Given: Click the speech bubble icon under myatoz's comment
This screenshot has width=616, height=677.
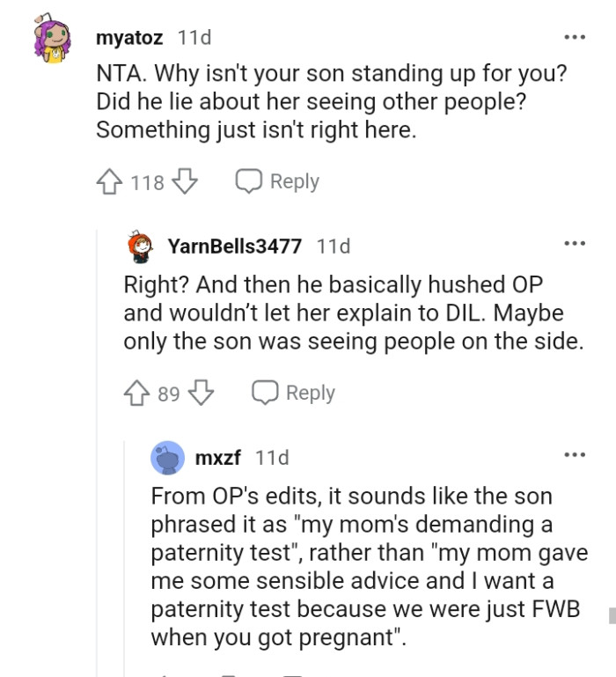Looking at the screenshot, I should 249,181.
